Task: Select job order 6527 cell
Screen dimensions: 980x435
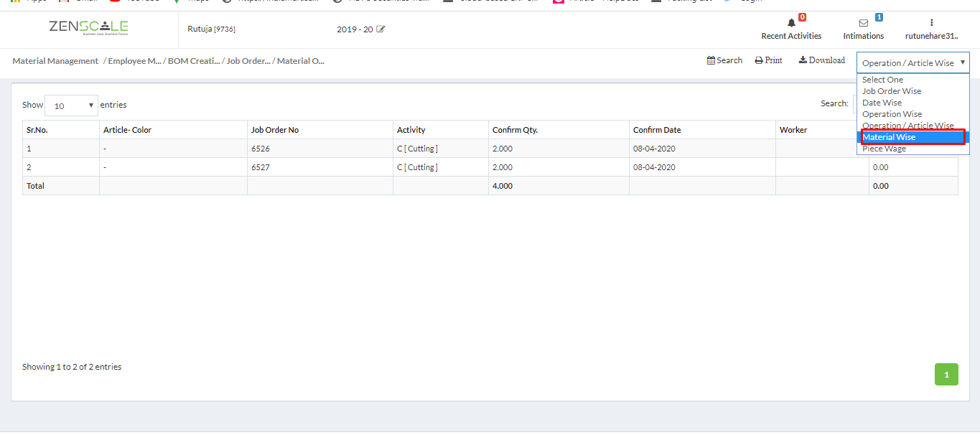Action: pos(320,167)
